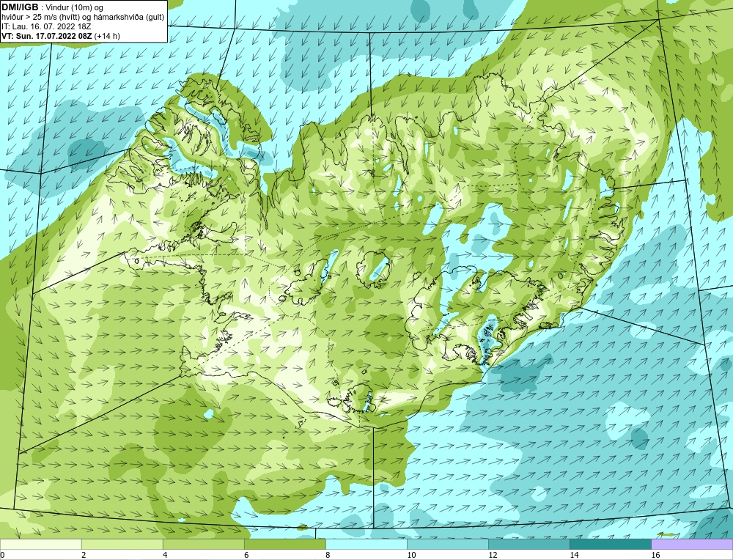Click the 8–10 m/s pale cyan swatch

pos(366,544)
